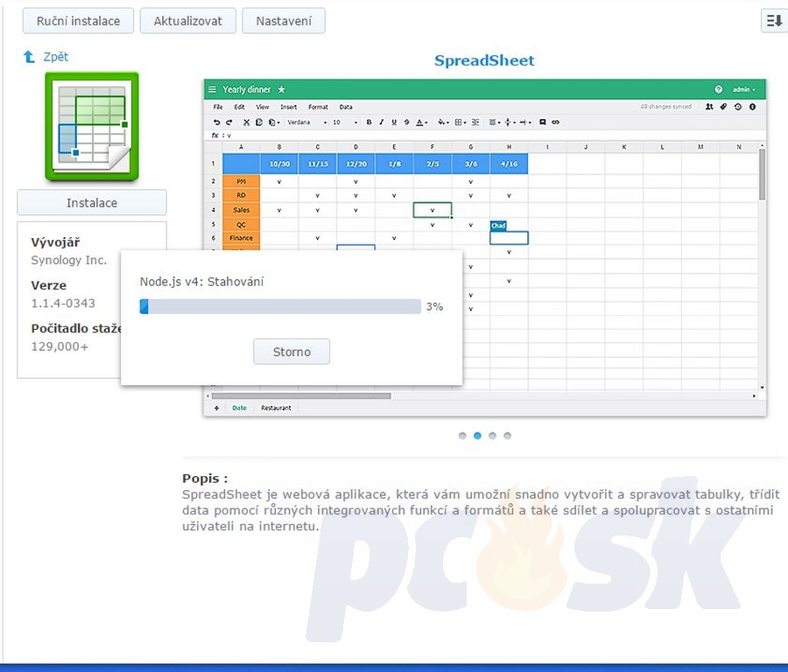Click the Node.js v4: Stahování status text
This screenshot has height=672, width=788.
(x=201, y=282)
